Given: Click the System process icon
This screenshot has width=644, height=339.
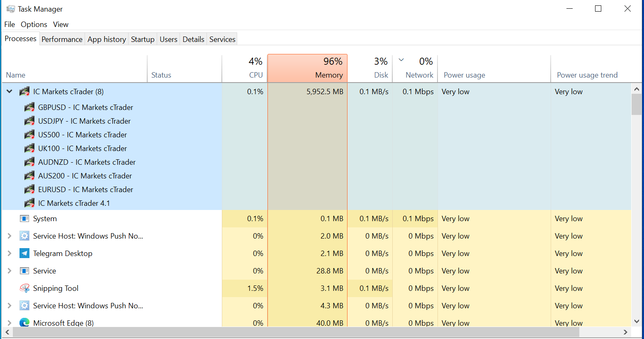Looking at the screenshot, I should click(x=24, y=219).
